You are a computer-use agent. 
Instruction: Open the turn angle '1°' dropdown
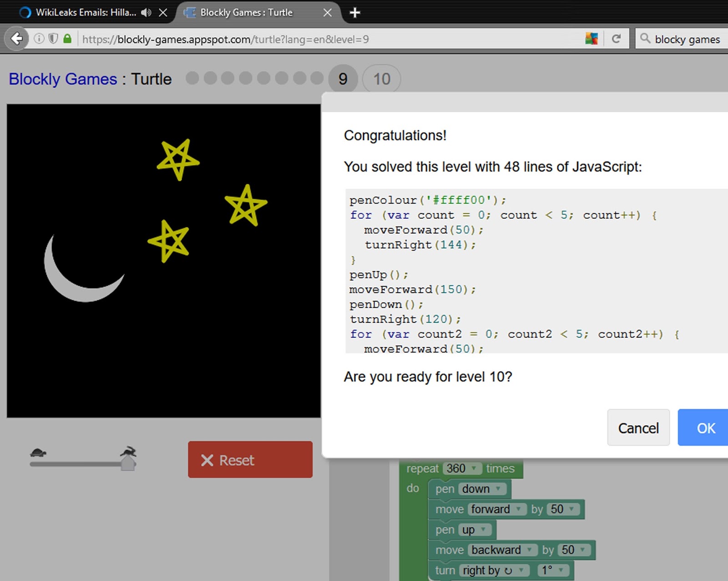click(x=553, y=571)
